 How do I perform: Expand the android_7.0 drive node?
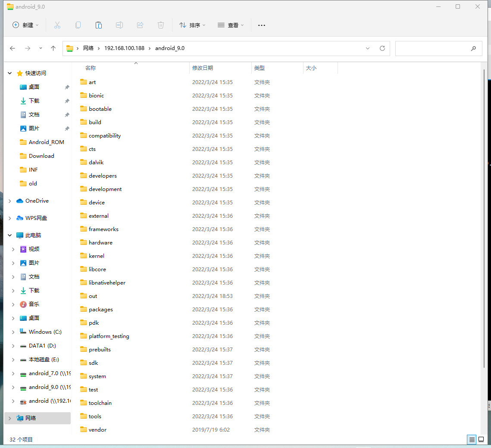click(x=13, y=373)
